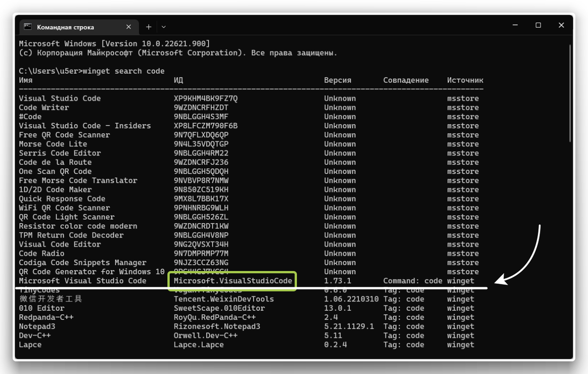Click the 'Lapce' name

click(30, 345)
